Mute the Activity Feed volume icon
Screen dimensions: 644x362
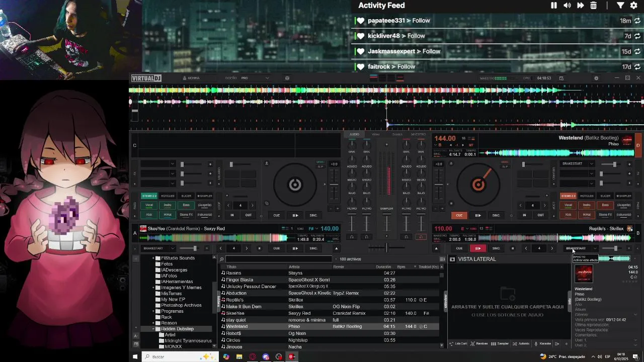(567, 6)
